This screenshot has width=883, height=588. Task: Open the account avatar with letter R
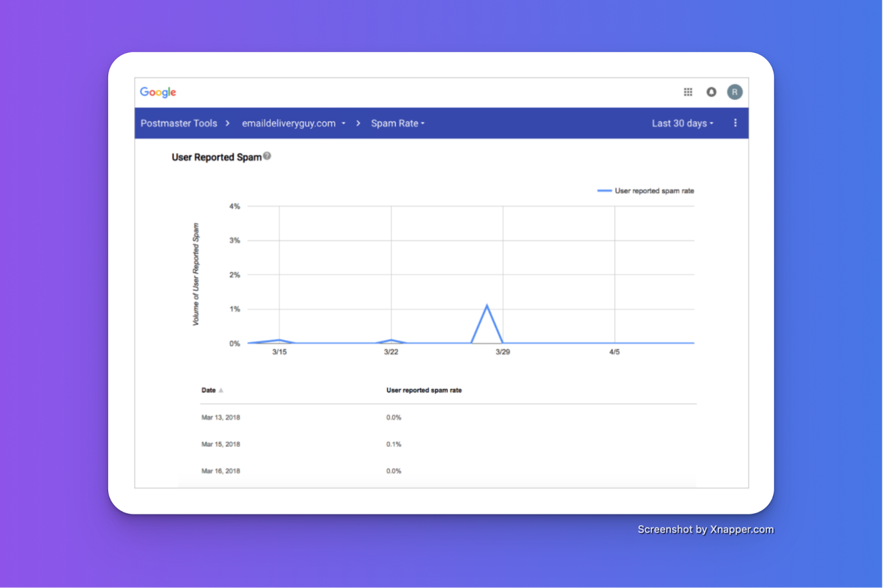735,92
